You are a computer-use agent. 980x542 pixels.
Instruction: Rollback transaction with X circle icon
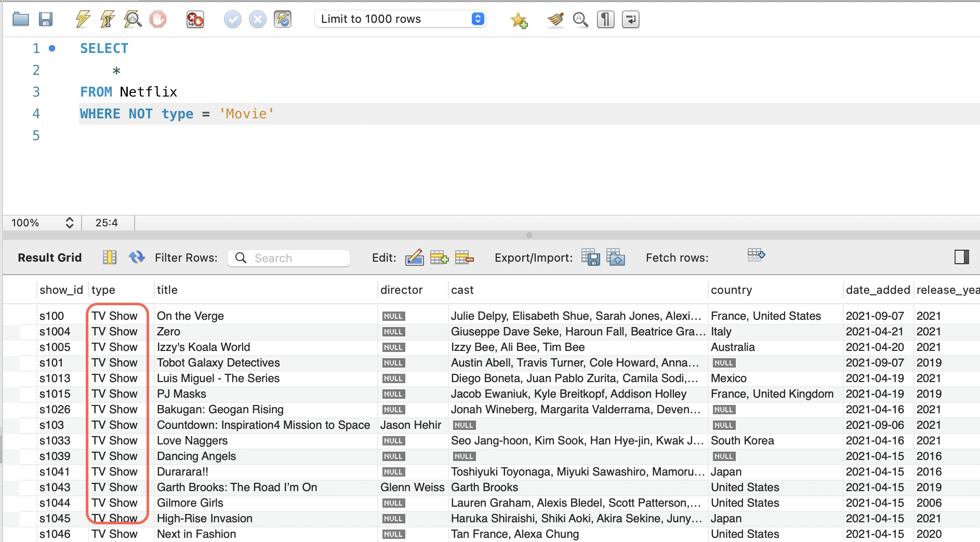click(x=258, y=19)
